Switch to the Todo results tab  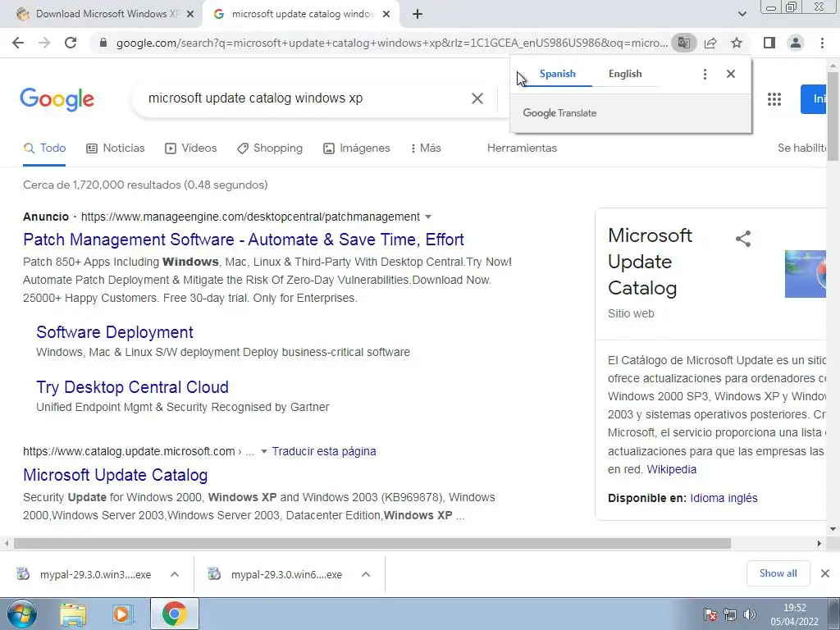(45, 148)
